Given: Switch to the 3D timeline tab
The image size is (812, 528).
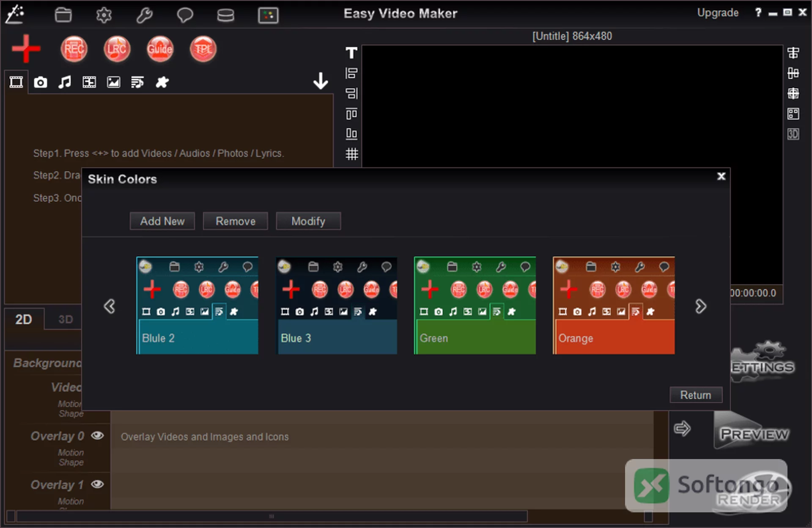Looking at the screenshot, I should (65, 319).
